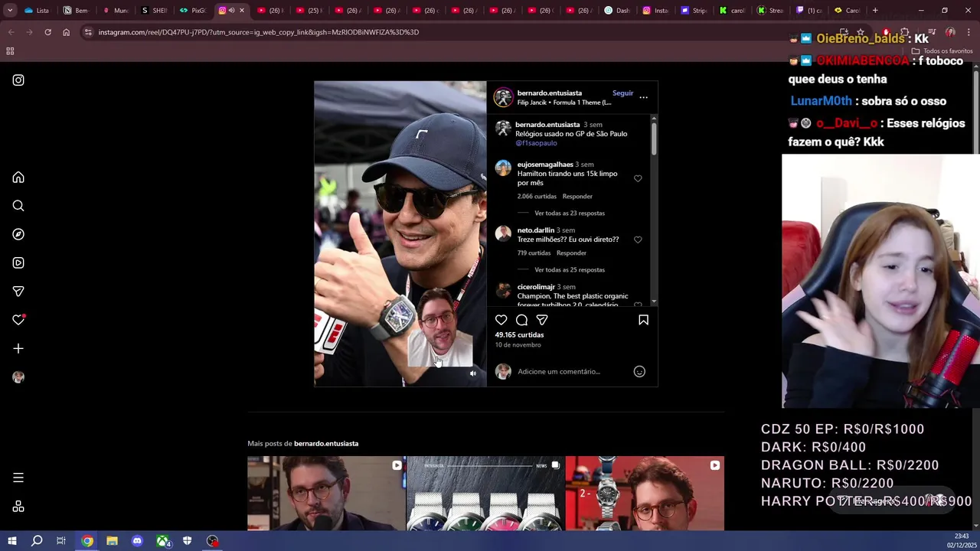Image resolution: width=980 pixels, height=551 pixels.
Task: Open Todos os favoritos bookmarks folder
Action: tap(942, 51)
